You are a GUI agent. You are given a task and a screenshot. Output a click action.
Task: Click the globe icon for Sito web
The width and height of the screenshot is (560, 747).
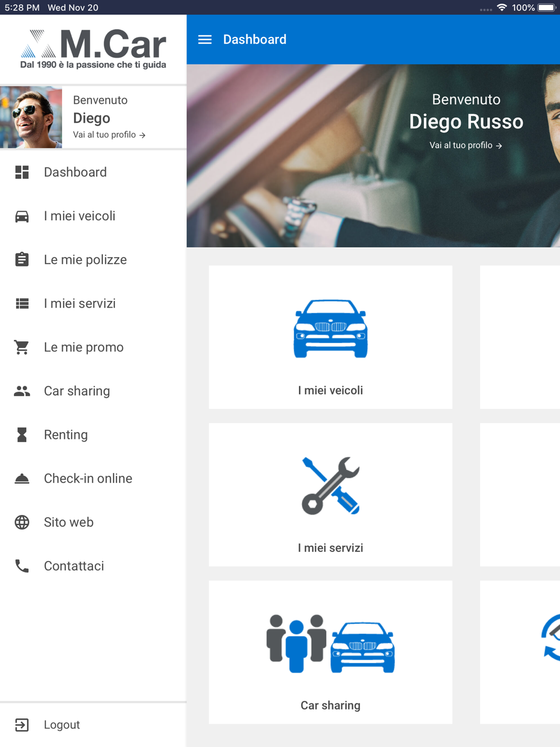click(22, 522)
